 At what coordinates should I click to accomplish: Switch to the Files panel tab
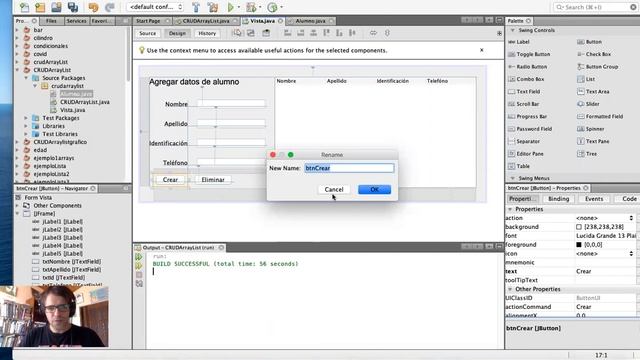51,21
